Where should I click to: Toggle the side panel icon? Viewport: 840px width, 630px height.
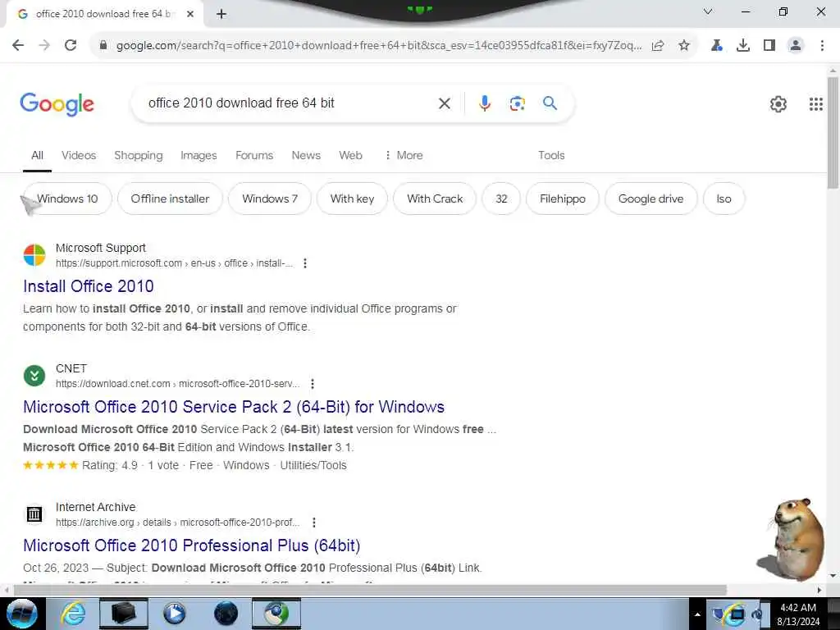[x=769, y=46]
